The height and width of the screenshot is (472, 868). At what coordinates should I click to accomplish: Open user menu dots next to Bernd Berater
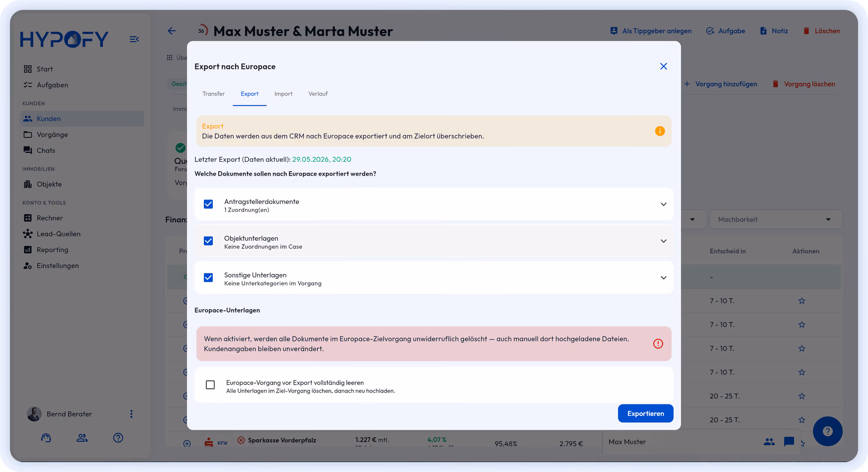(131, 414)
